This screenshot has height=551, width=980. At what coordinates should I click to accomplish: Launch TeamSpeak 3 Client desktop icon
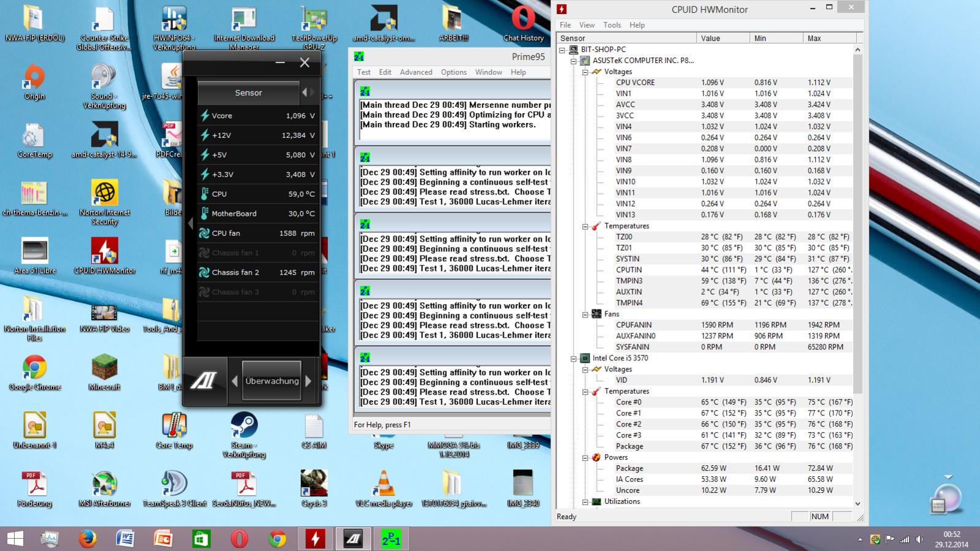click(x=174, y=488)
